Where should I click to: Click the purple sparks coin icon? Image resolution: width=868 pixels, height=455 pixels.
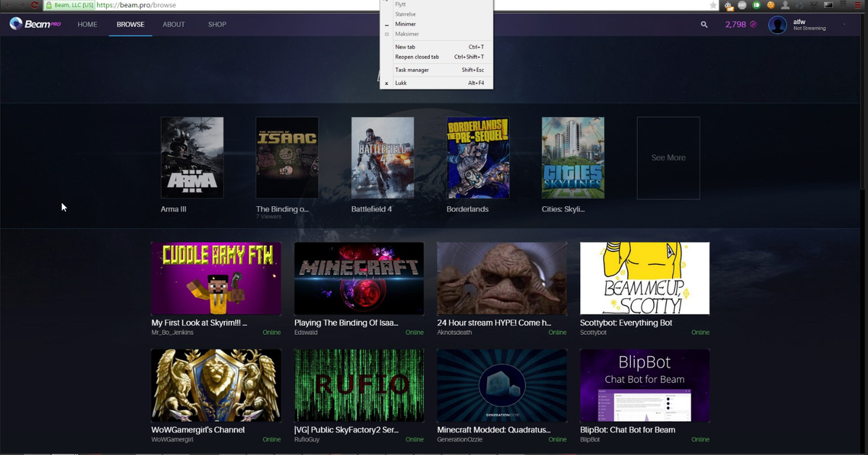(x=754, y=25)
